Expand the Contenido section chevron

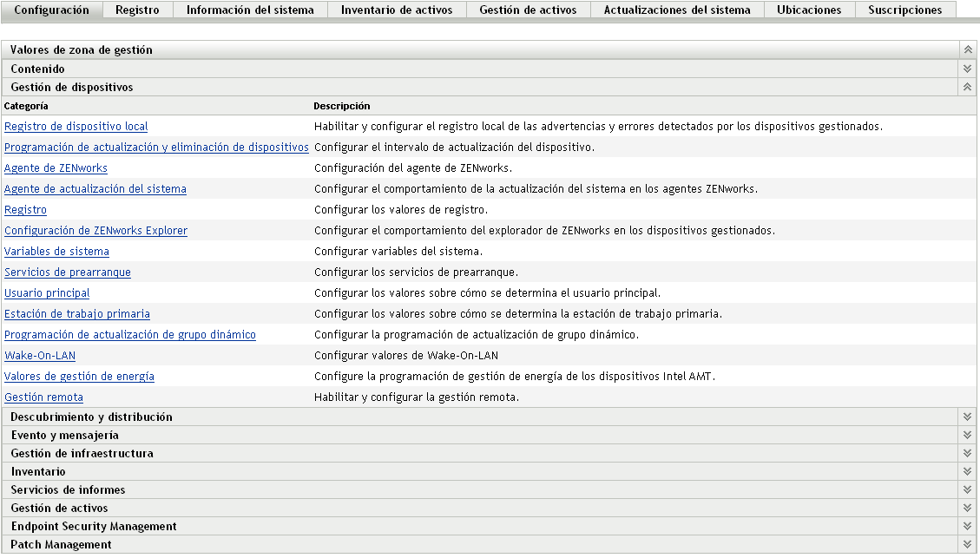coord(967,69)
